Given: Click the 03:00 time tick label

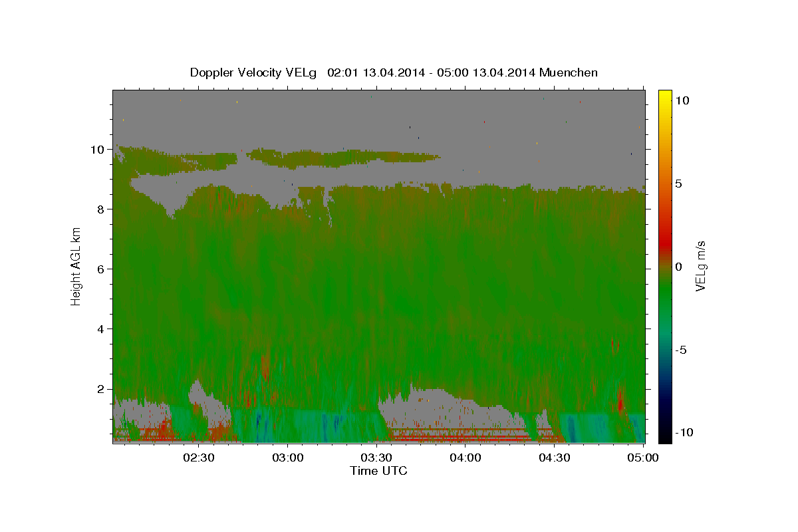Looking at the screenshot, I should click(x=288, y=458).
